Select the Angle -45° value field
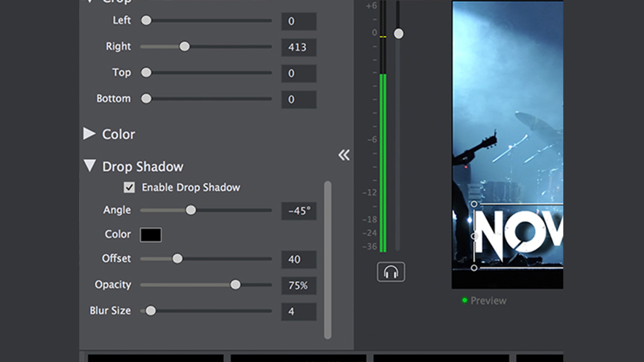Image resolution: width=644 pixels, height=362 pixels. (x=299, y=211)
